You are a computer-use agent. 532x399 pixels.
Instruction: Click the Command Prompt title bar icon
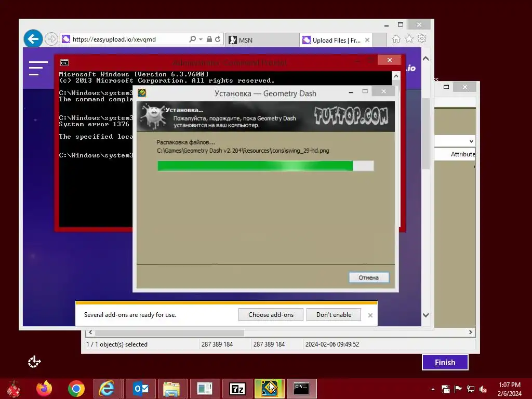click(x=64, y=62)
